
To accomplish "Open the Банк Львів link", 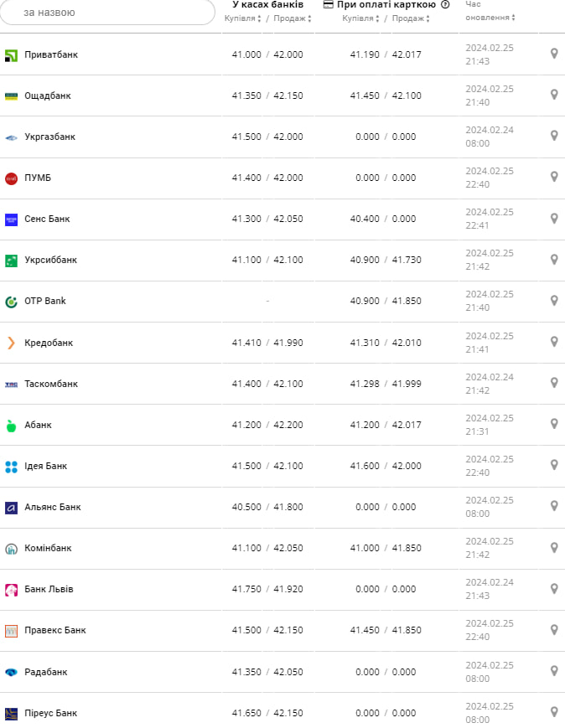I will (49, 589).
